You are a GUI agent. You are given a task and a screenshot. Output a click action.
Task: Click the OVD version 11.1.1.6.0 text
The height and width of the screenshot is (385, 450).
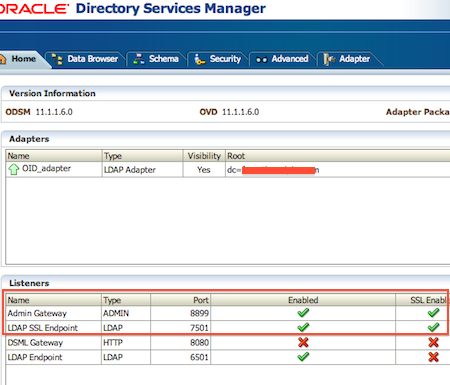(240, 112)
